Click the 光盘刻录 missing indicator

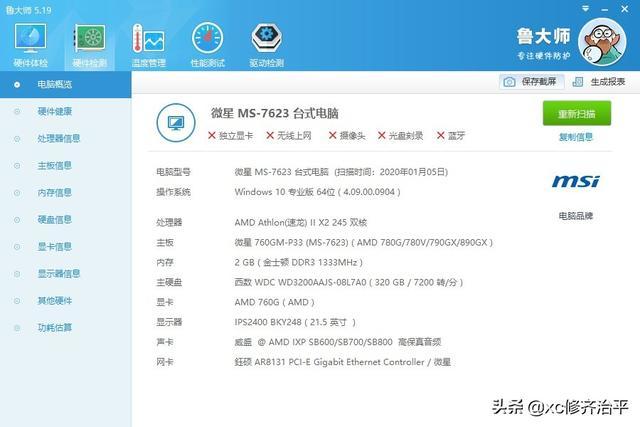[400, 136]
